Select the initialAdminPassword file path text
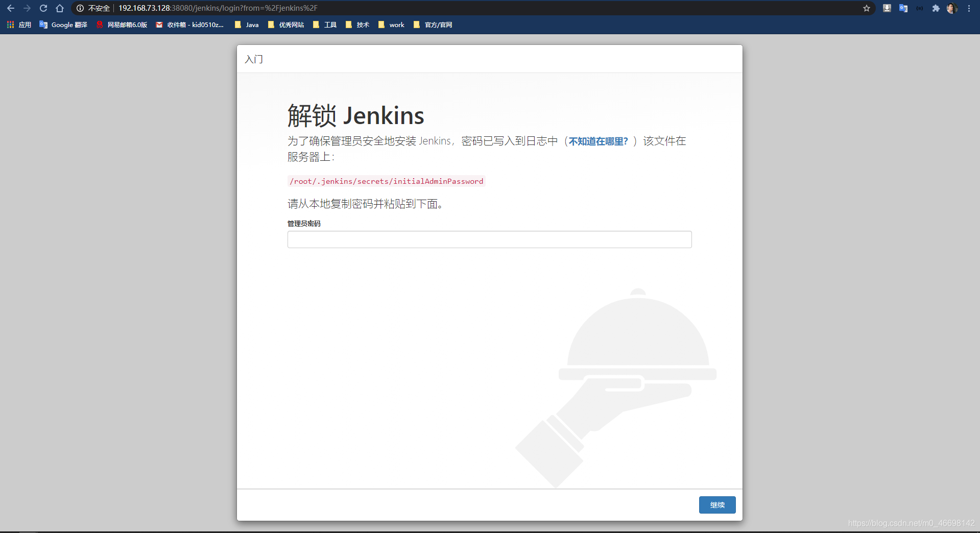The height and width of the screenshot is (533, 980). 387,181
